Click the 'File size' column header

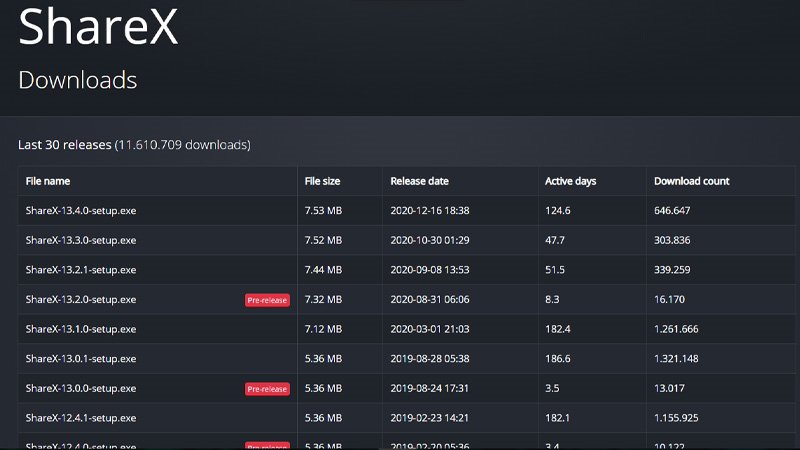coord(322,181)
